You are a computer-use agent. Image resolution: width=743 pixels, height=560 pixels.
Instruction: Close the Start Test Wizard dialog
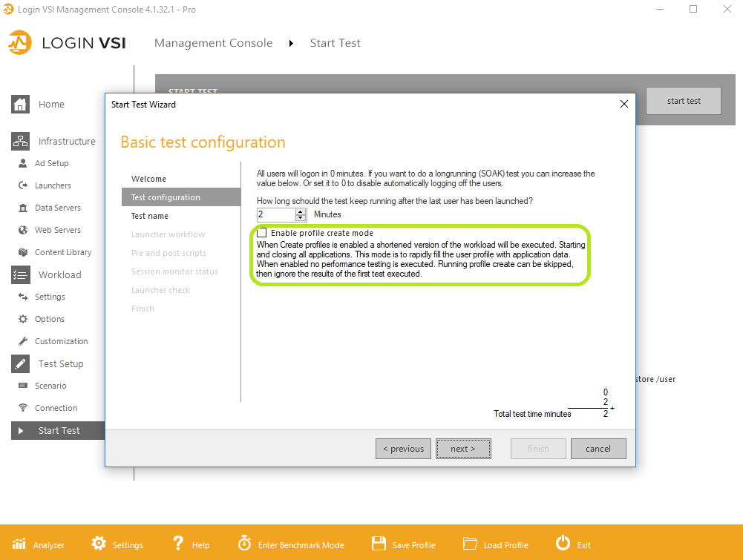(x=624, y=104)
